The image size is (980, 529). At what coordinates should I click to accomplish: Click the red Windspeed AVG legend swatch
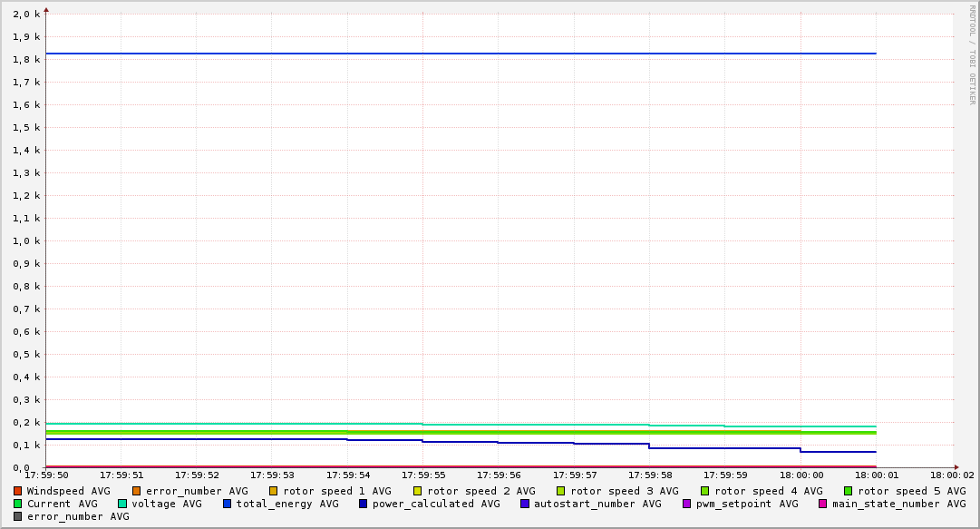point(18,491)
